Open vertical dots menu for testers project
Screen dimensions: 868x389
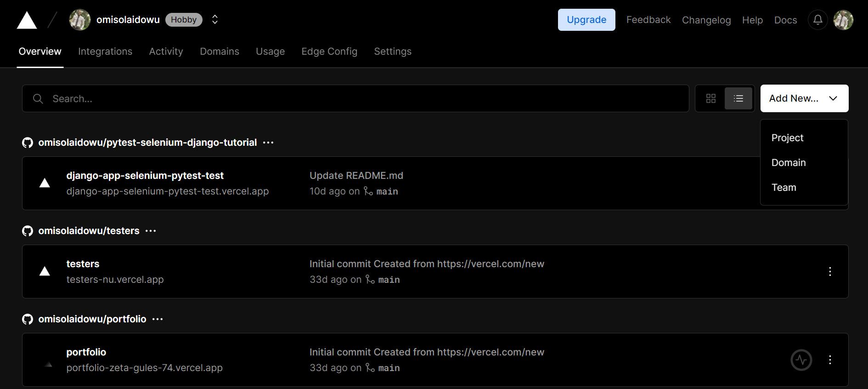point(830,271)
